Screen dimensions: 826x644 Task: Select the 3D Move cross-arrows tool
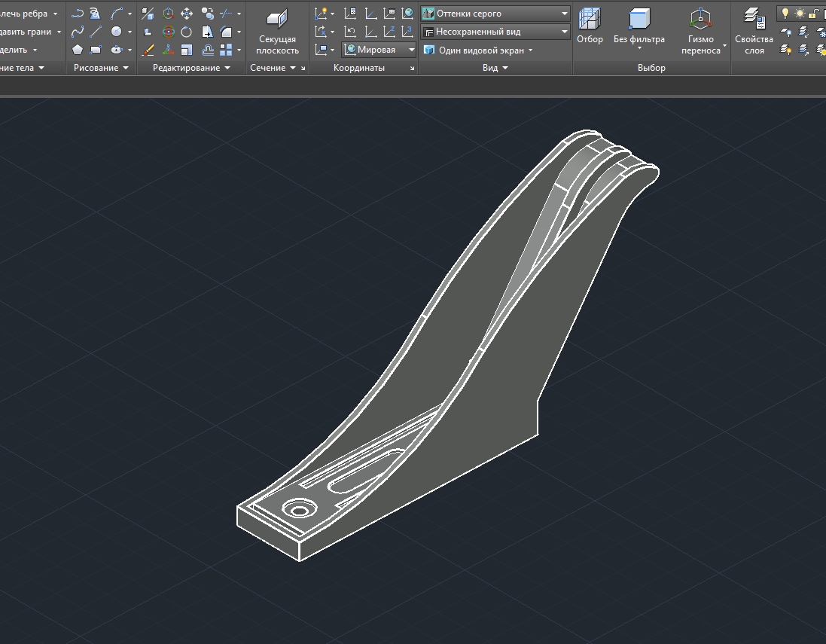(x=187, y=14)
